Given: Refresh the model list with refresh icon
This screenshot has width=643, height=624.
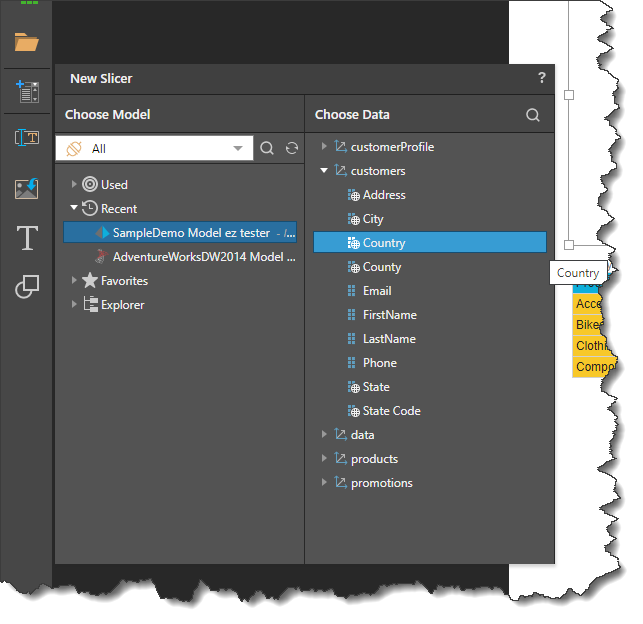Looking at the screenshot, I should point(292,148).
